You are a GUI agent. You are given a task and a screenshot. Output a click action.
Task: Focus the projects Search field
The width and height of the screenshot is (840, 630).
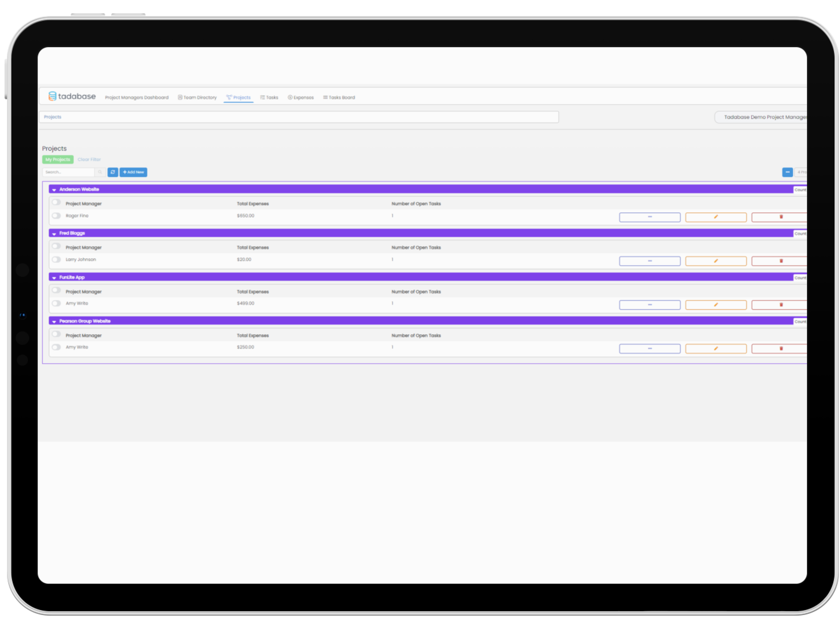click(x=69, y=172)
